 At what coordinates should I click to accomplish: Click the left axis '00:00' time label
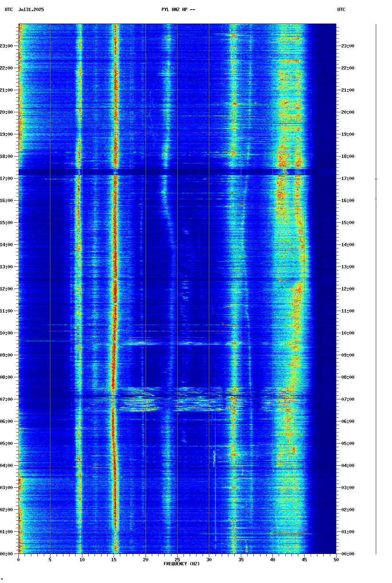point(6,554)
